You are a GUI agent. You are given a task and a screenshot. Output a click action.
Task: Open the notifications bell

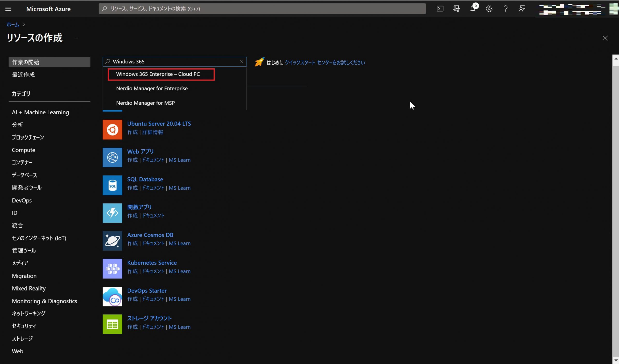[x=473, y=9]
